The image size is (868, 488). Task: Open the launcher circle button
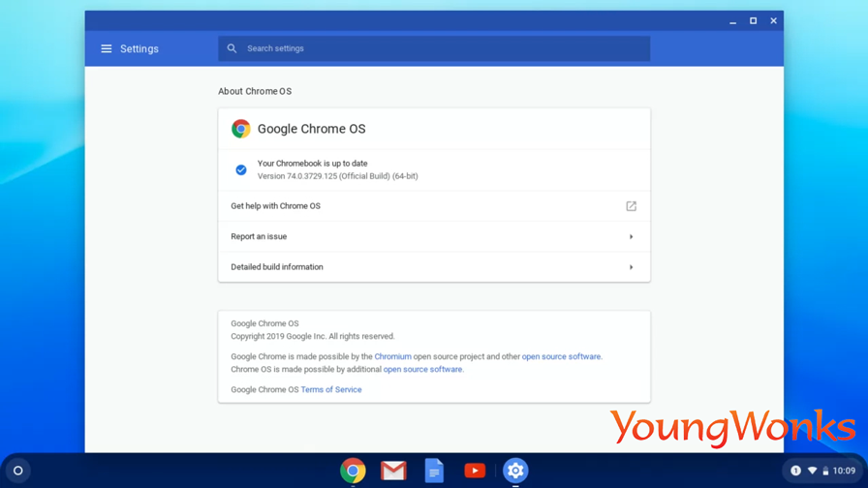(x=17, y=471)
